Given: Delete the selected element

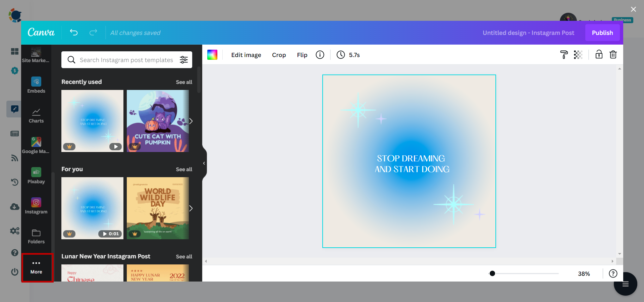Looking at the screenshot, I should [613, 54].
